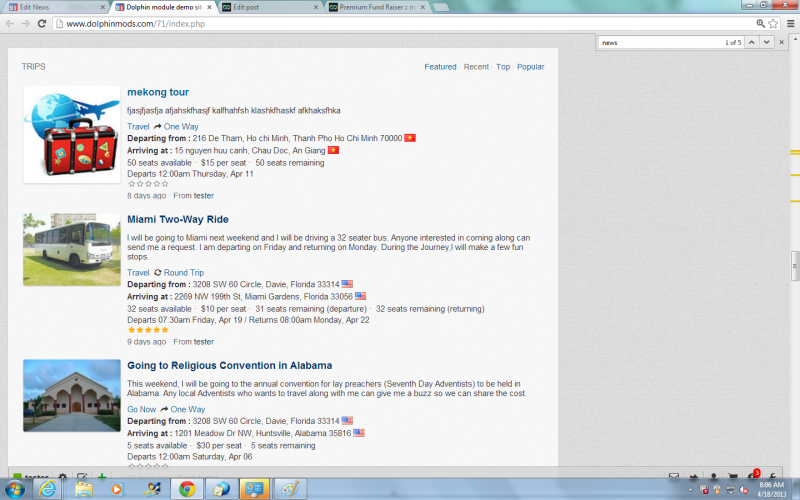The image size is (800, 500).
Task: Click the Miami bus thumbnail image
Action: click(72, 249)
